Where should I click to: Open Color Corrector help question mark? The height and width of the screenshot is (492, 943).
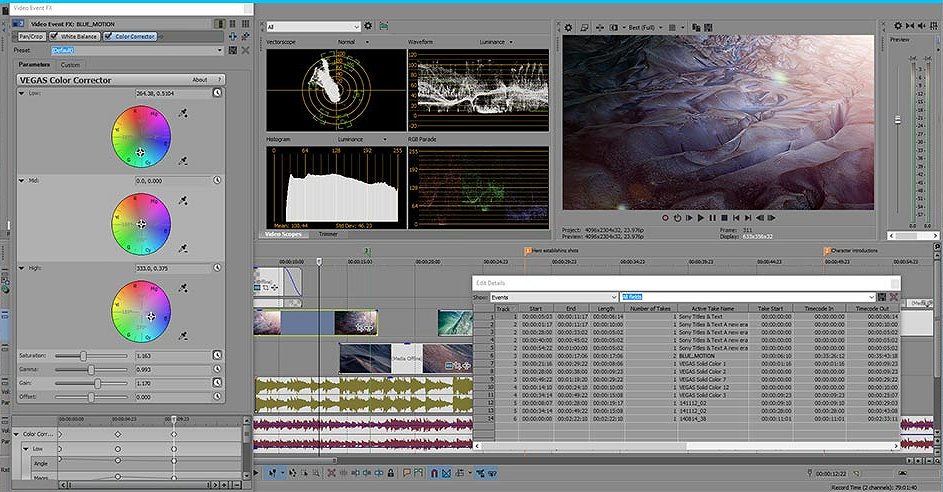220,79
